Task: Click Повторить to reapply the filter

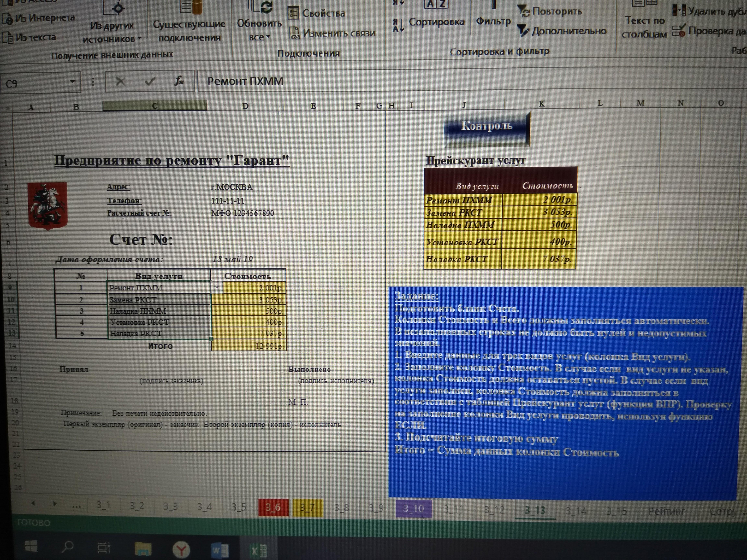Action: click(549, 11)
